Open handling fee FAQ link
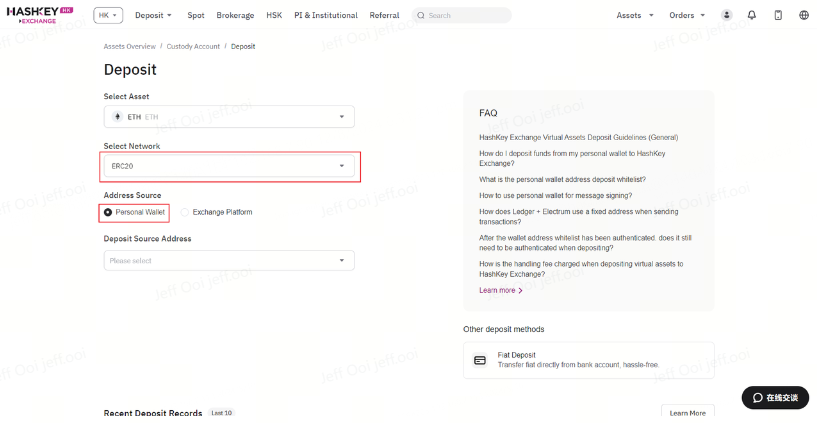817x423 pixels. click(581, 269)
